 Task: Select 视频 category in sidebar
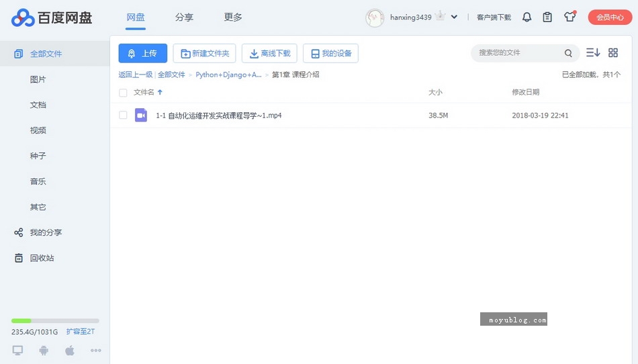pos(38,130)
